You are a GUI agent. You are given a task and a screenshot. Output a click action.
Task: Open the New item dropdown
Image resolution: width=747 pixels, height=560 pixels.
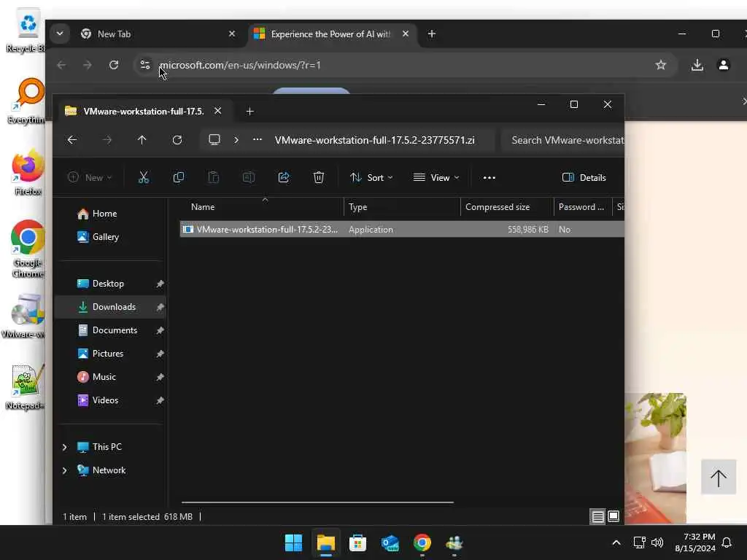[x=90, y=178]
